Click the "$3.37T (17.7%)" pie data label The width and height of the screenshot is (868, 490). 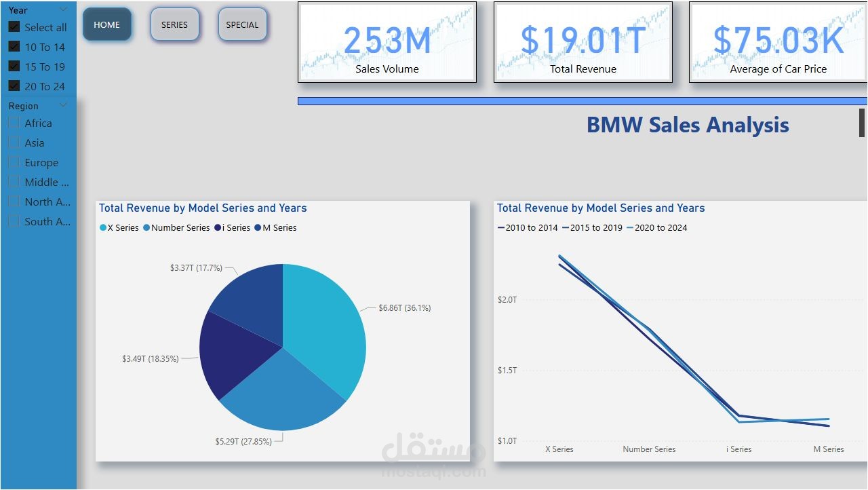(196, 268)
